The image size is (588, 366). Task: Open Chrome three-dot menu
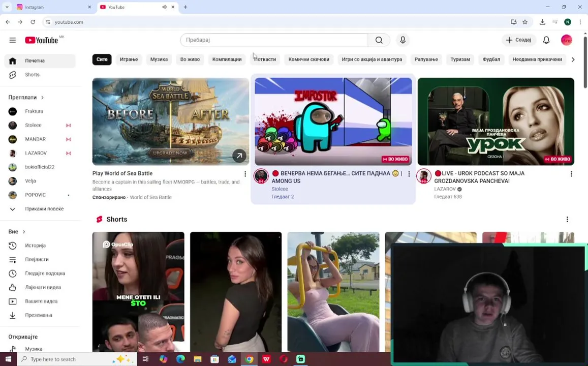coord(580,22)
